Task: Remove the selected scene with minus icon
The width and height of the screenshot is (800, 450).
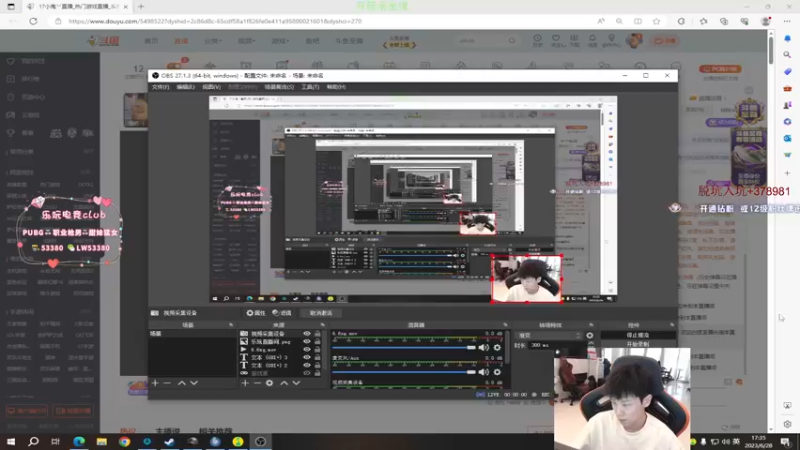Action: tap(167, 383)
